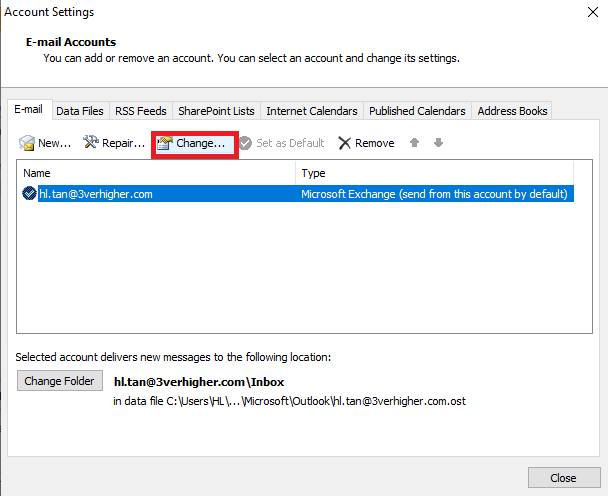The width and height of the screenshot is (608, 496).
Task: Click the Microsoft Exchange type cell
Action: point(434,194)
